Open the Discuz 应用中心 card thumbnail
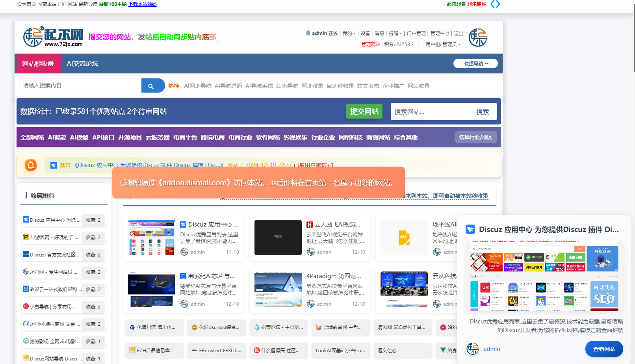The image size is (635, 364). pos(152,238)
